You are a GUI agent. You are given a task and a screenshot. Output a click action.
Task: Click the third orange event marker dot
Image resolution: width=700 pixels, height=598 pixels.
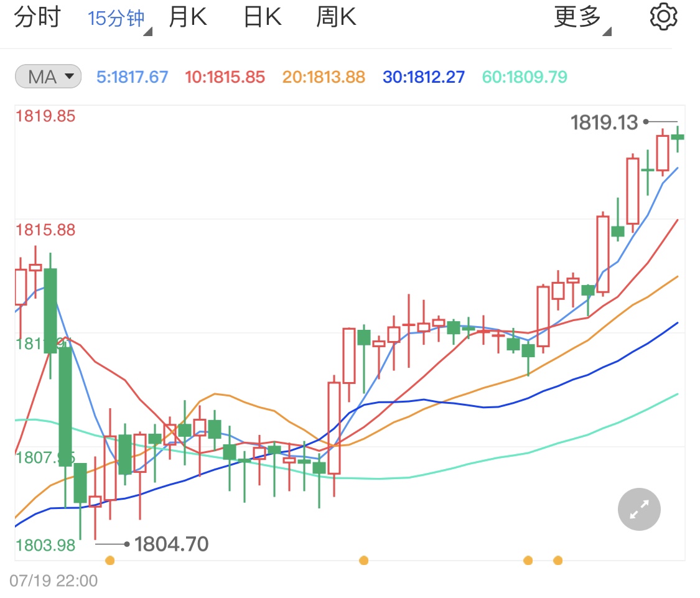pyautogui.click(x=528, y=560)
